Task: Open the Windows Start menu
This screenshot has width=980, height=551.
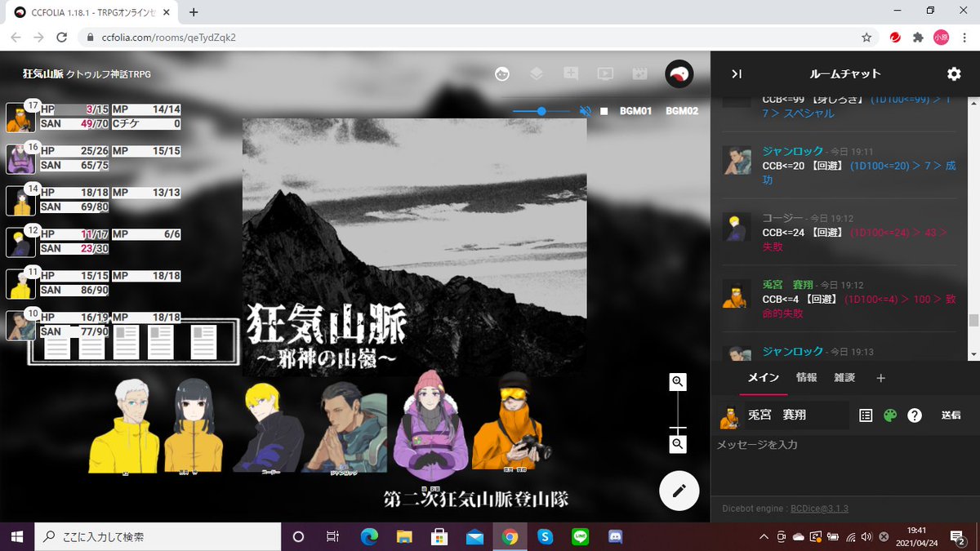Action: 16,536
